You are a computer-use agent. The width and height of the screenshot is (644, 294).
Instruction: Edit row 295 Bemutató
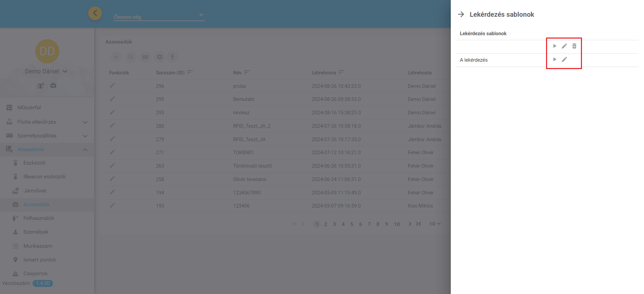point(112,99)
